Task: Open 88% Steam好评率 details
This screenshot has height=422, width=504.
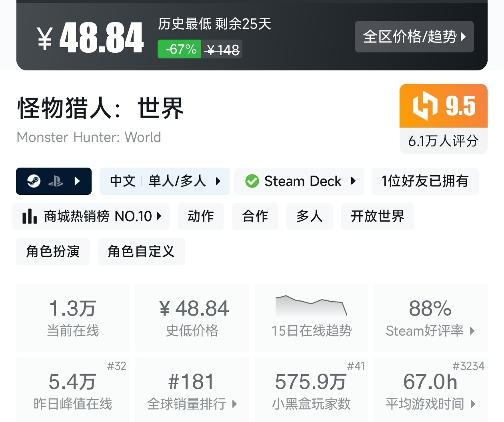Action: tap(430, 318)
